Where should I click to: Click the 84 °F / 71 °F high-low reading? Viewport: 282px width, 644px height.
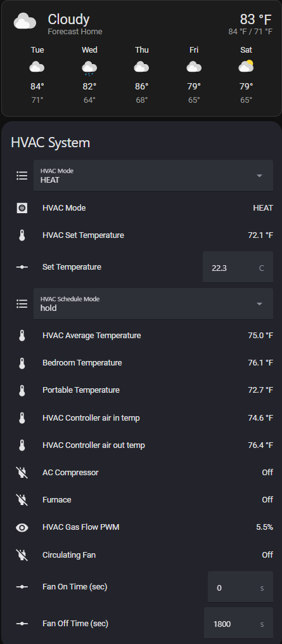[x=250, y=32]
